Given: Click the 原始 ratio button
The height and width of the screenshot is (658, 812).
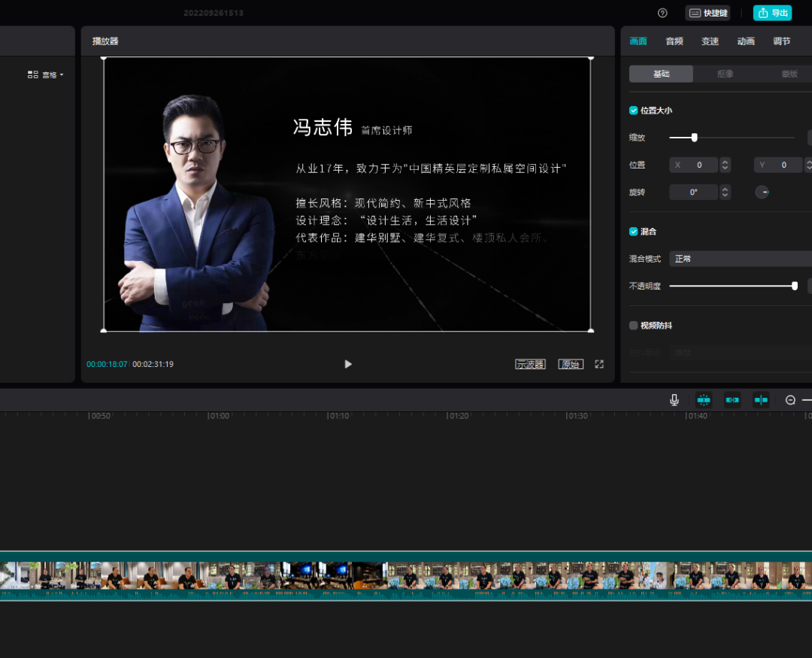Looking at the screenshot, I should tap(571, 364).
